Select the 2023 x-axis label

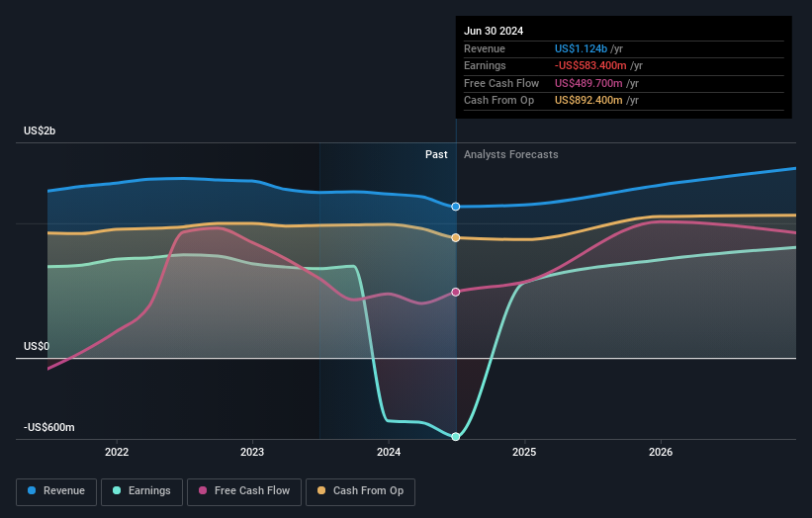click(x=252, y=452)
